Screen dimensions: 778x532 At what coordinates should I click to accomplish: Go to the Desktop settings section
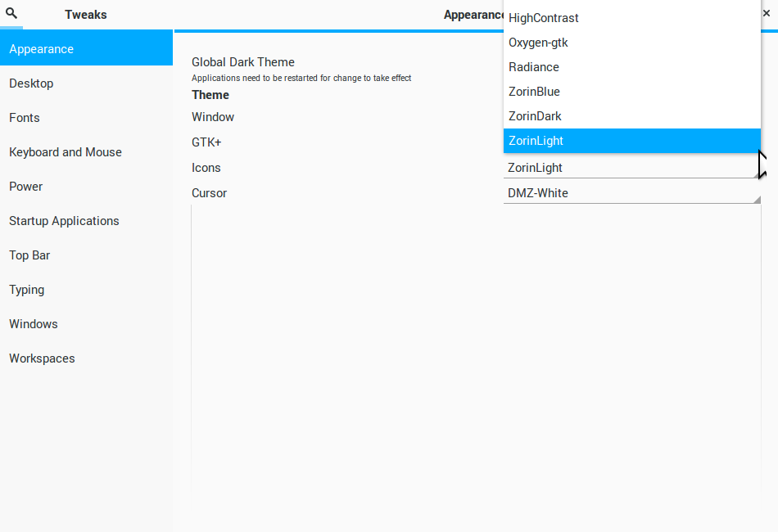click(x=86, y=83)
